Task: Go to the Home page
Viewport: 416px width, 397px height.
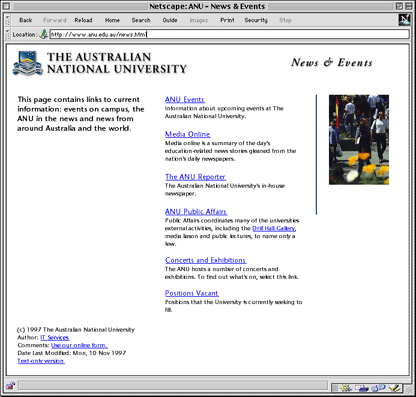Action: pyautogui.click(x=112, y=20)
